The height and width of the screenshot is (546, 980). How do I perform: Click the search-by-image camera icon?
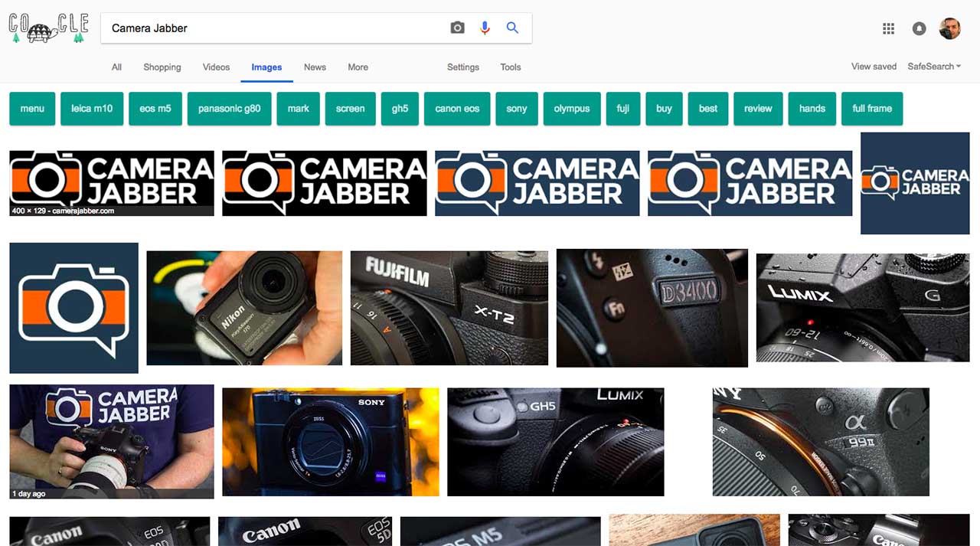(457, 28)
